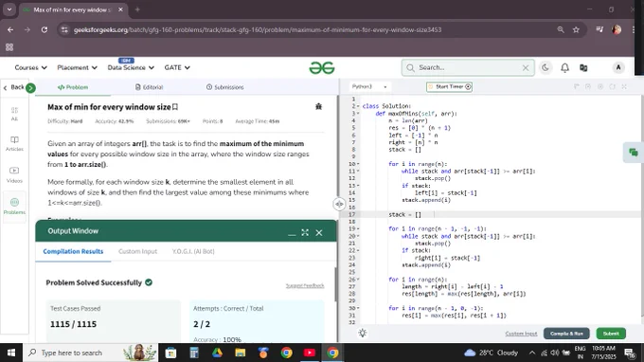Image resolution: width=644 pixels, height=362 pixels.
Task: Expand the Data Science dropdown
Action: tap(131, 68)
